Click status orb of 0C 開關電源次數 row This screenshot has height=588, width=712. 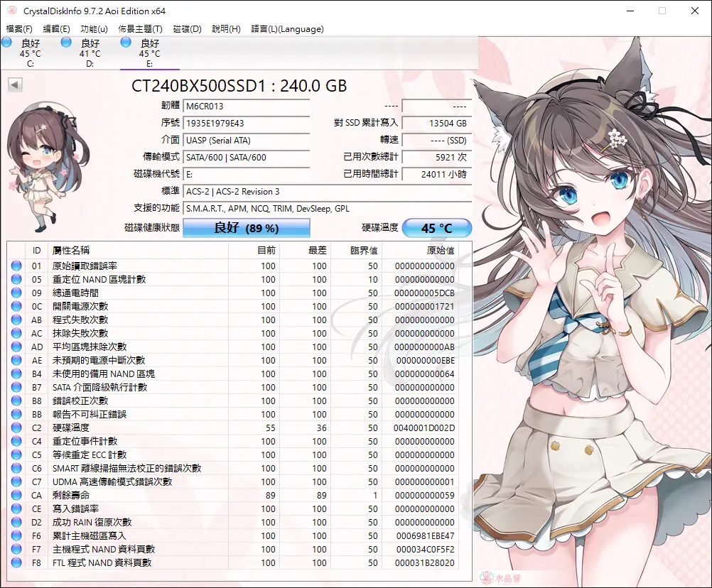point(16,306)
